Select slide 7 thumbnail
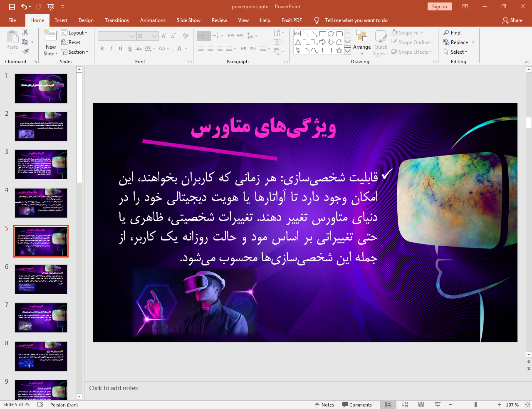The width and height of the screenshot is (532, 409). click(x=41, y=318)
